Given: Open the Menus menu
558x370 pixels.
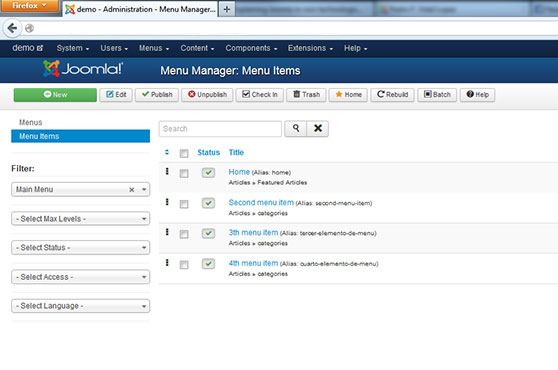Looking at the screenshot, I should pyautogui.click(x=154, y=48).
